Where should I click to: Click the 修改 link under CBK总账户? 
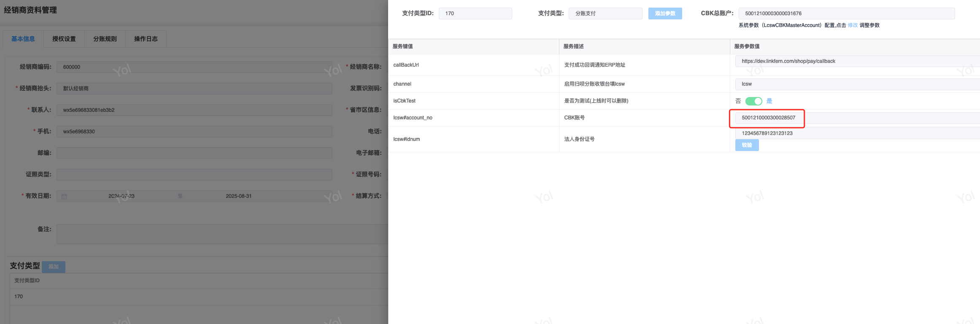pos(853,25)
